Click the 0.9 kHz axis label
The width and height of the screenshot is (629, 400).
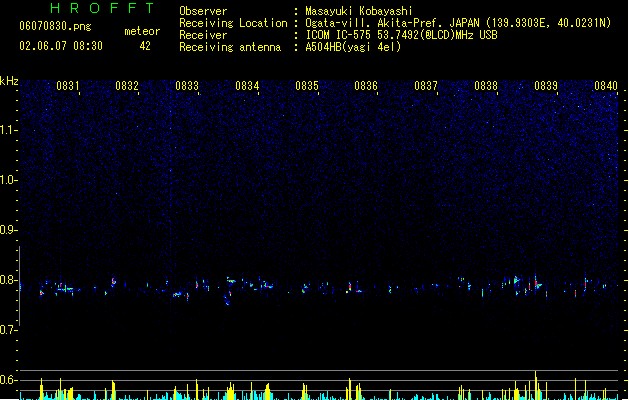[x=9, y=230]
